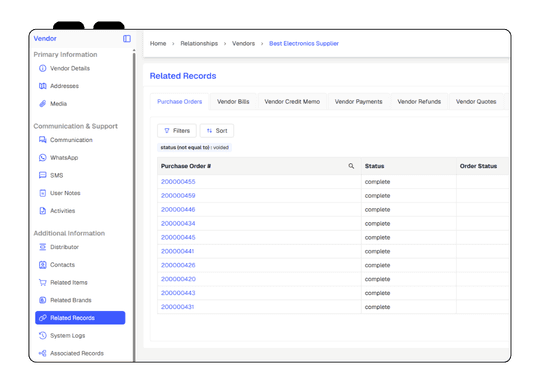Open purchase order 200000420
Image resolution: width=540 pixels, height=384 pixels.
[178, 279]
